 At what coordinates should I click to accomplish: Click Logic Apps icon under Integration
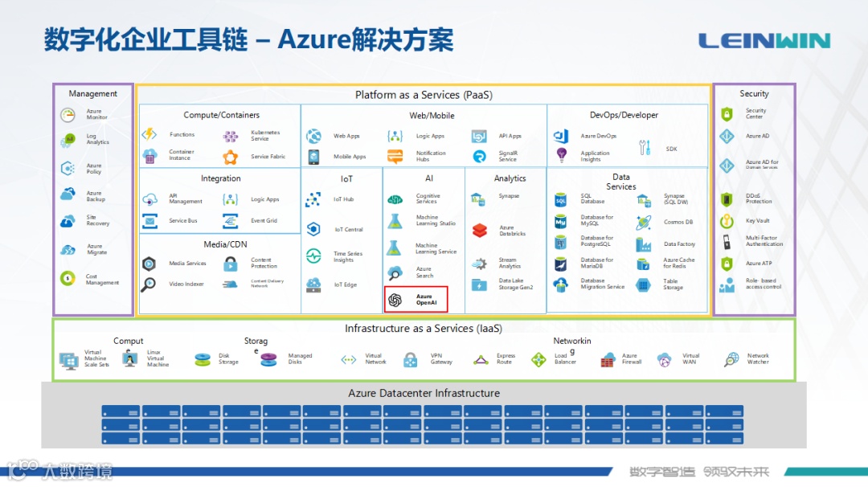[231, 199]
